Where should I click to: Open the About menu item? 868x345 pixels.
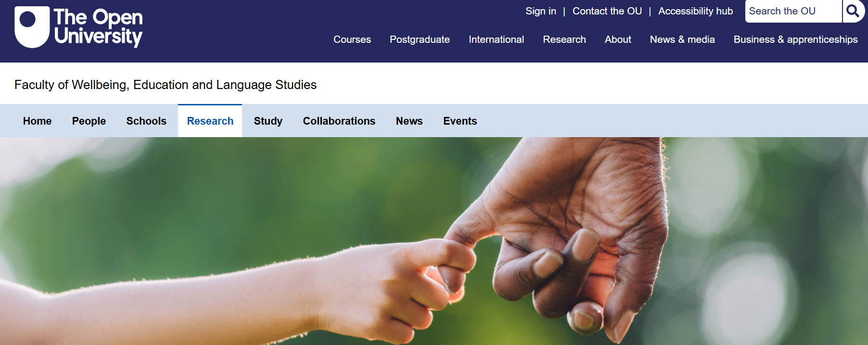[x=618, y=39]
